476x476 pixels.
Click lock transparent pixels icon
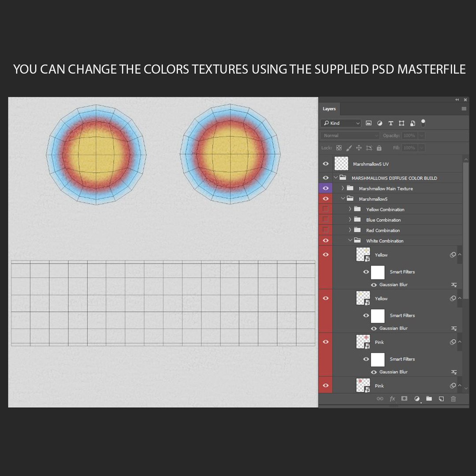[x=339, y=148]
